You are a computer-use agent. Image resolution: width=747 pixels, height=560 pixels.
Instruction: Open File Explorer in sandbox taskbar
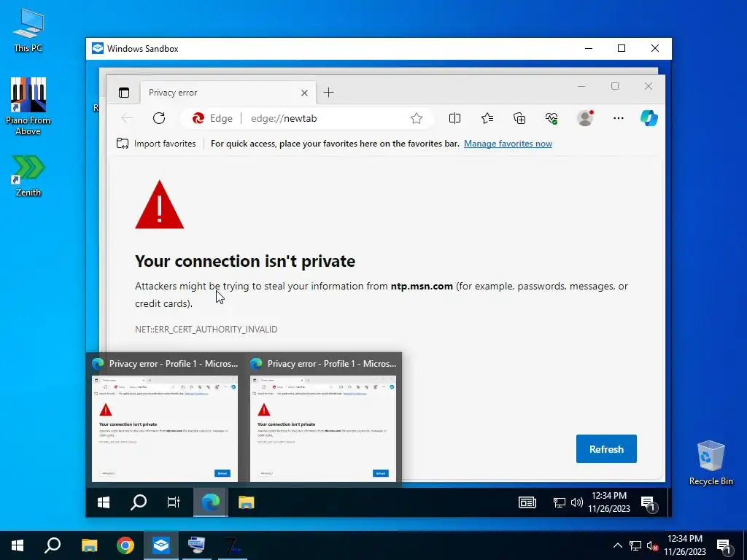(x=247, y=502)
